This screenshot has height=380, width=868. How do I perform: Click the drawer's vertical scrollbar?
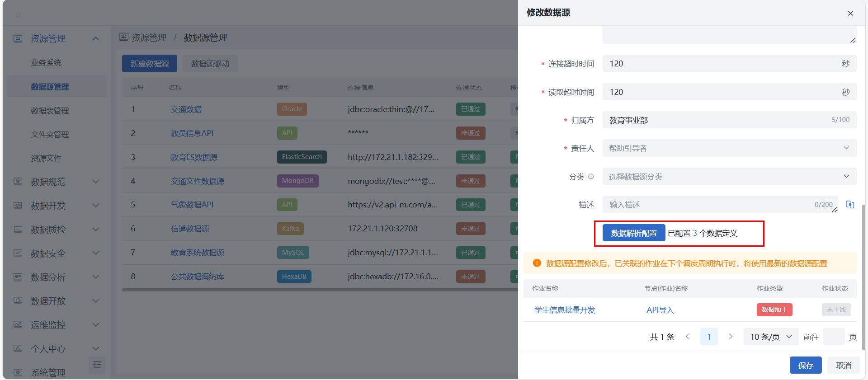(863, 277)
